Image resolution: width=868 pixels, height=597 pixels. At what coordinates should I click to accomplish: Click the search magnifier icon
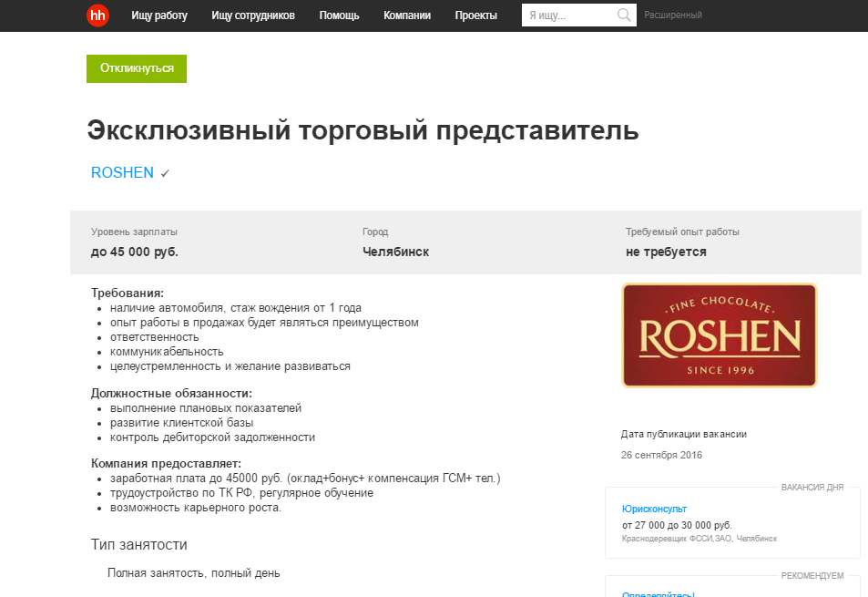[x=624, y=15]
